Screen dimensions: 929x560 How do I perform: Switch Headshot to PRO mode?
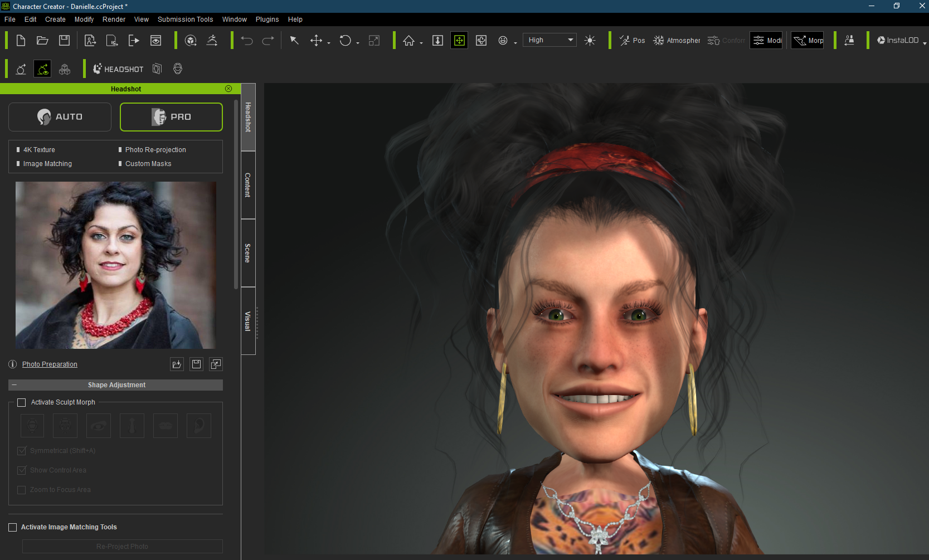point(171,117)
